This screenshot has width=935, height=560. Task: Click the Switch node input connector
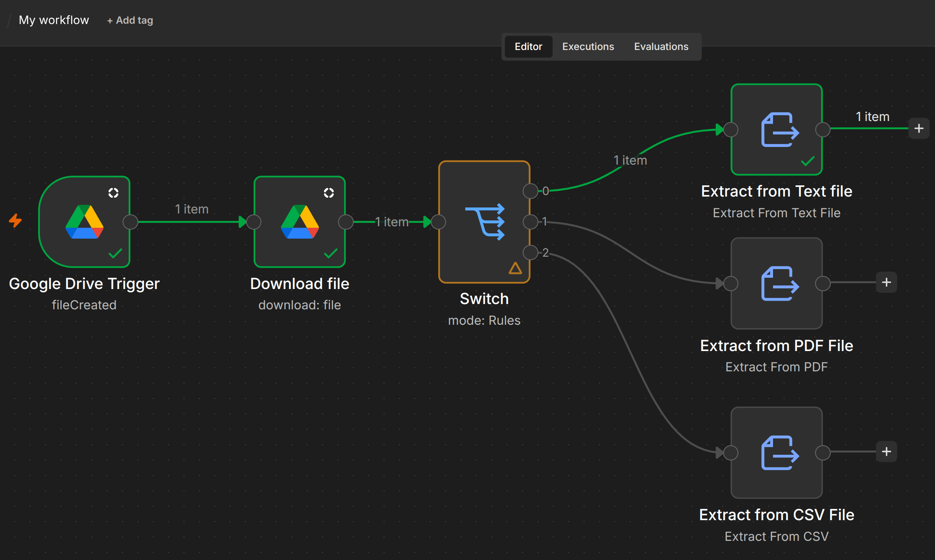click(x=439, y=222)
